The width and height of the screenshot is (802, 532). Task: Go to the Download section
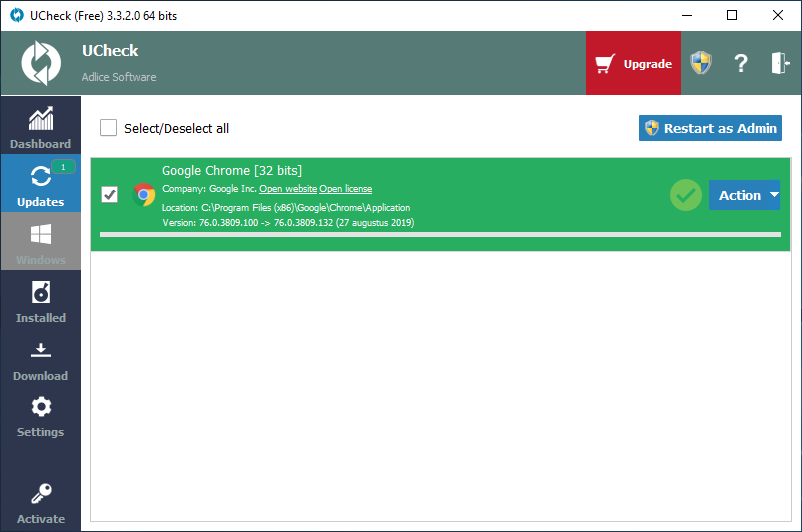40,361
